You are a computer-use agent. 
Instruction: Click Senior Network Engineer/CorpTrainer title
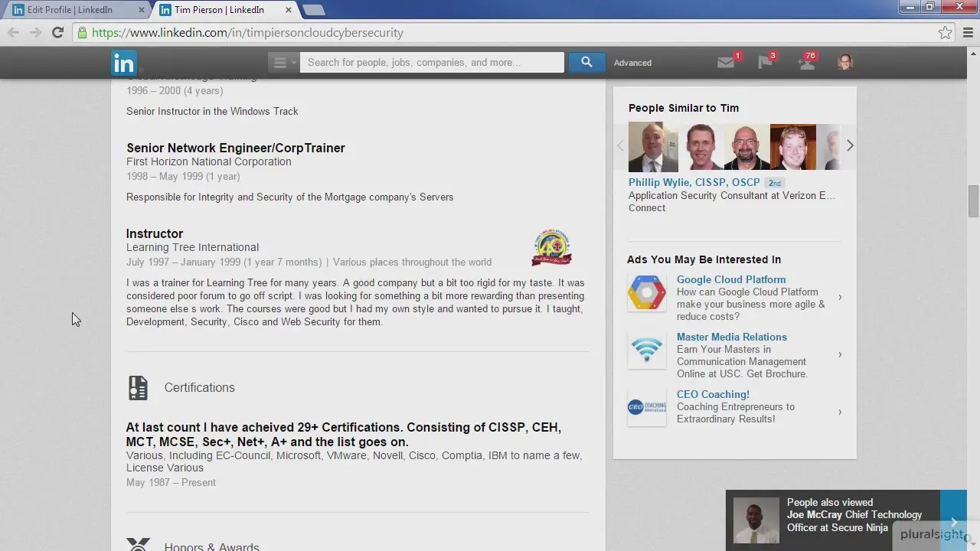click(236, 148)
